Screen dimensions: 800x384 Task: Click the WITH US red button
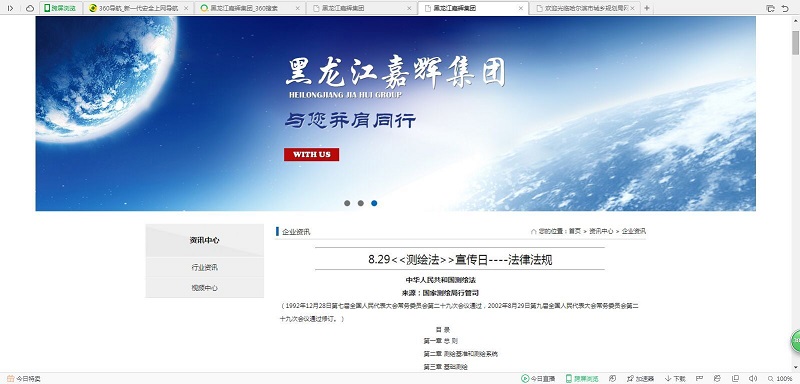click(311, 155)
